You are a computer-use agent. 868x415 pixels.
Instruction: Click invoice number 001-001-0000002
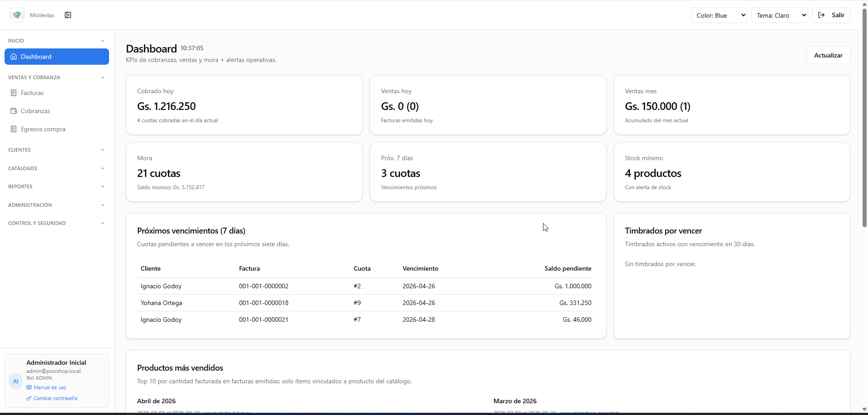(264, 286)
